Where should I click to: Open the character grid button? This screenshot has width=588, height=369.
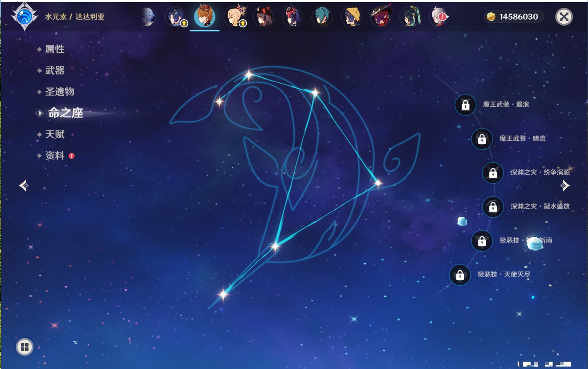tap(24, 347)
